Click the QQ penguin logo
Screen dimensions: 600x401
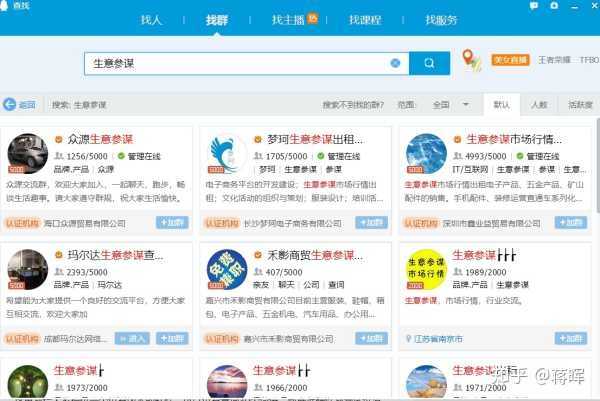tap(4, 5)
